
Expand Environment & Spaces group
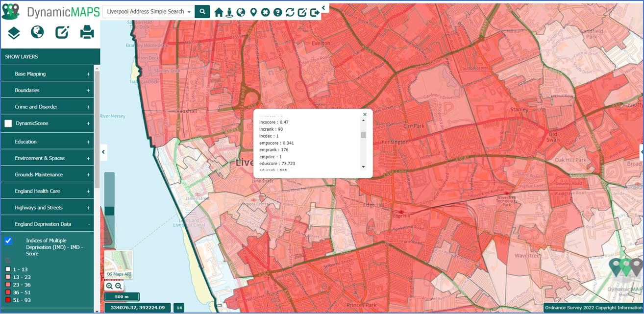coord(88,158)
